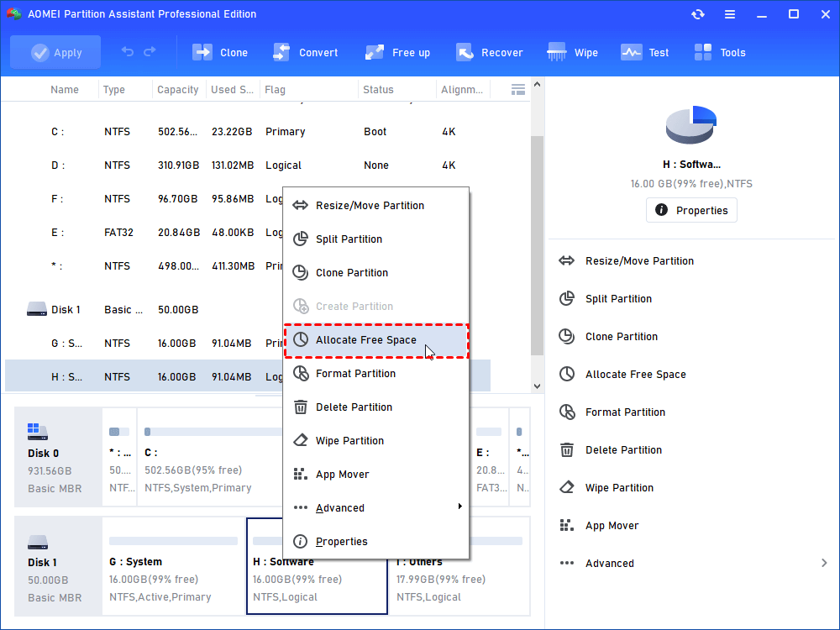Open the Wipe toolbar item
The image size is (840, 630).
[x=573, y=52]
